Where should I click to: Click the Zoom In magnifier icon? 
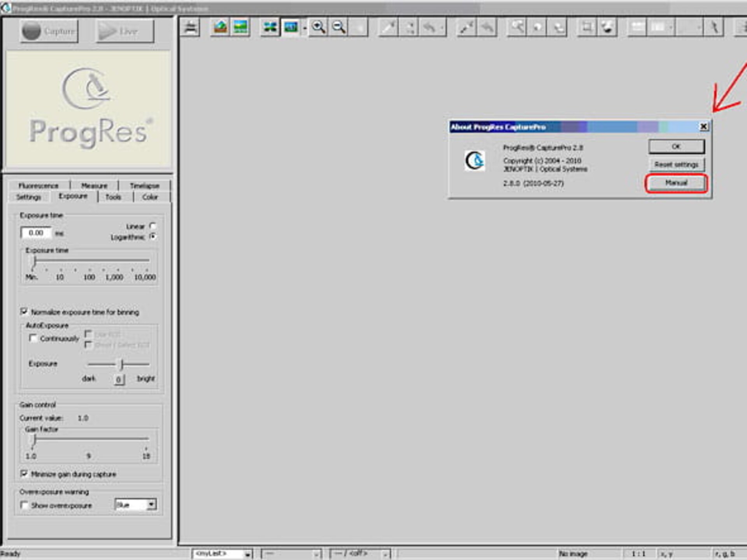click(319, 27)
